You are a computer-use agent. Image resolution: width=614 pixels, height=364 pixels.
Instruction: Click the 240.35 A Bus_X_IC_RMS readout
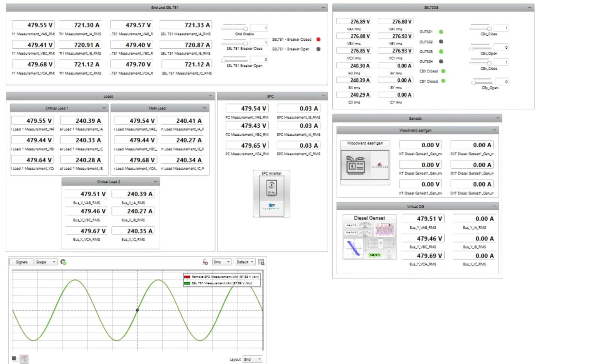click(134, 231)
